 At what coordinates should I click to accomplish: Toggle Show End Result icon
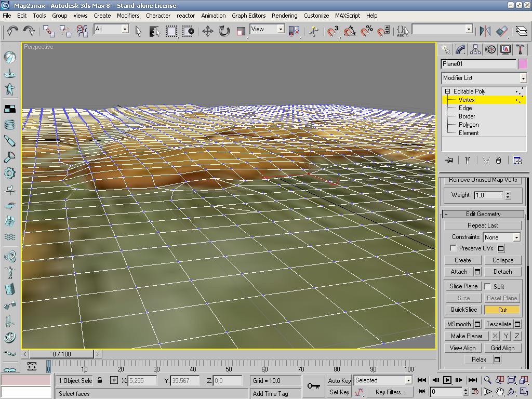(467, 160)
